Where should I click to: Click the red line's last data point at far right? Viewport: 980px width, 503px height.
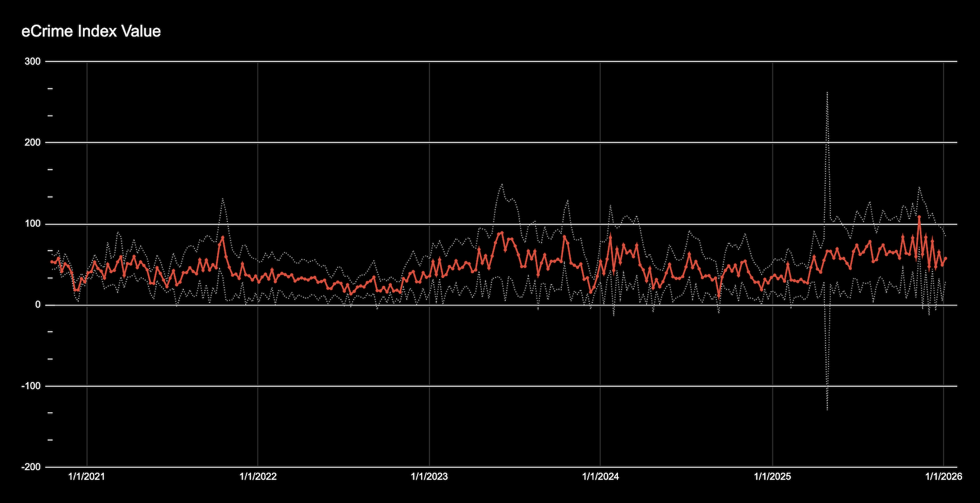[x=945, y=258]
